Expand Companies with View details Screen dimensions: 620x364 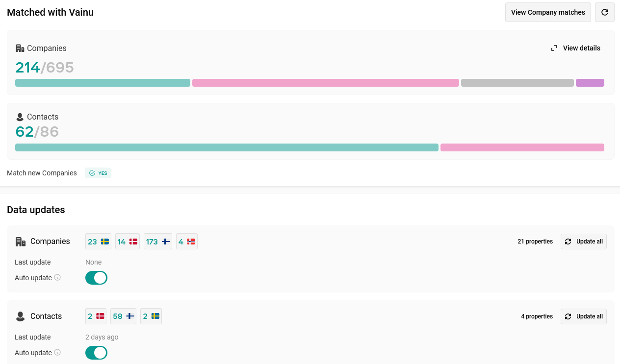point(576,48)
